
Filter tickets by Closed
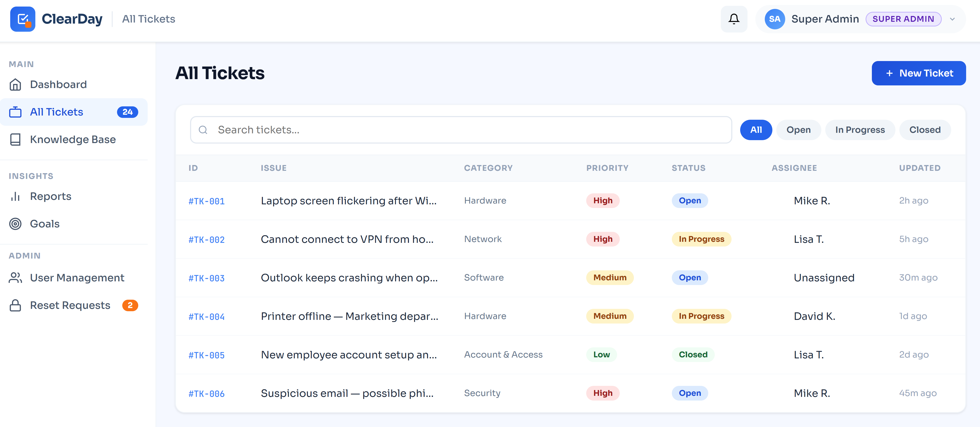pos(925,130)
